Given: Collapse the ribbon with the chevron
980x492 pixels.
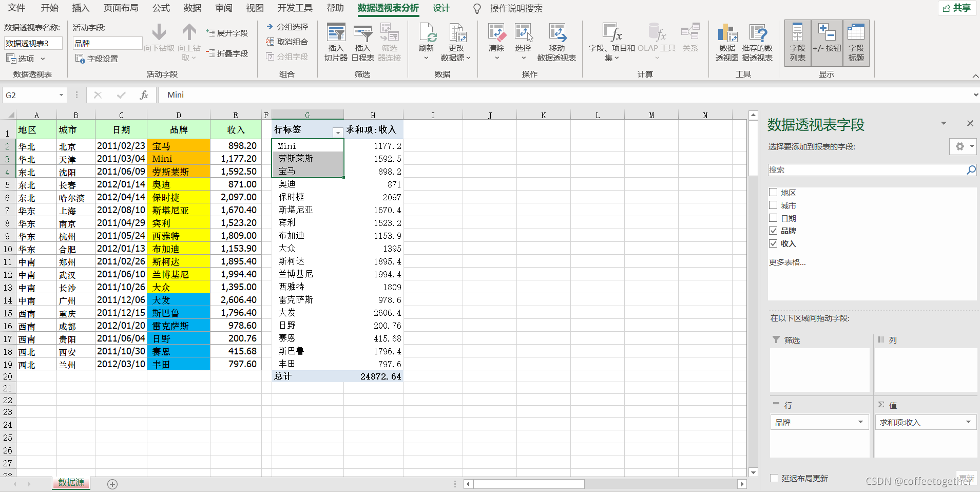Looking at the screenshot, I should click(x=975, y=76).
